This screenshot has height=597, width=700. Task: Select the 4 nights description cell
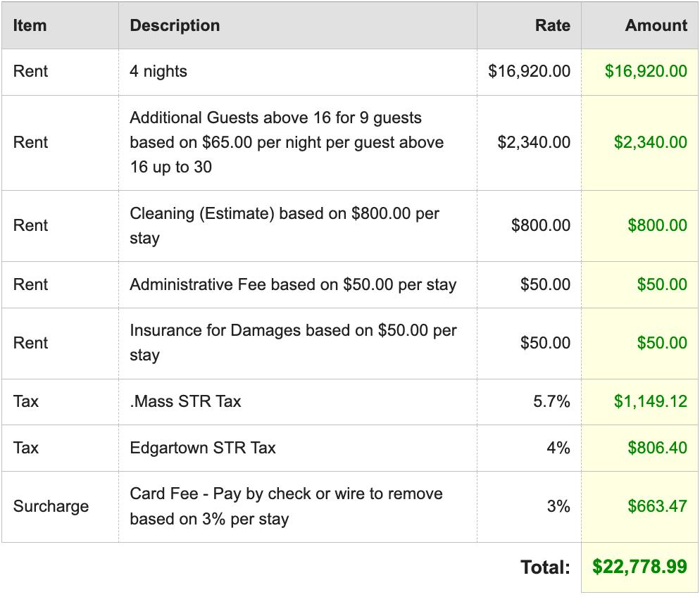click(158, 71)
